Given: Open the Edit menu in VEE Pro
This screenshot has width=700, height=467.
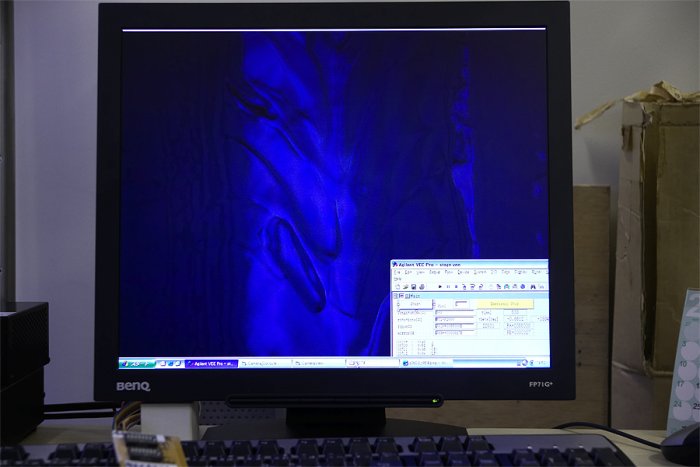Looking at the screenshot, I should (408, 272).
